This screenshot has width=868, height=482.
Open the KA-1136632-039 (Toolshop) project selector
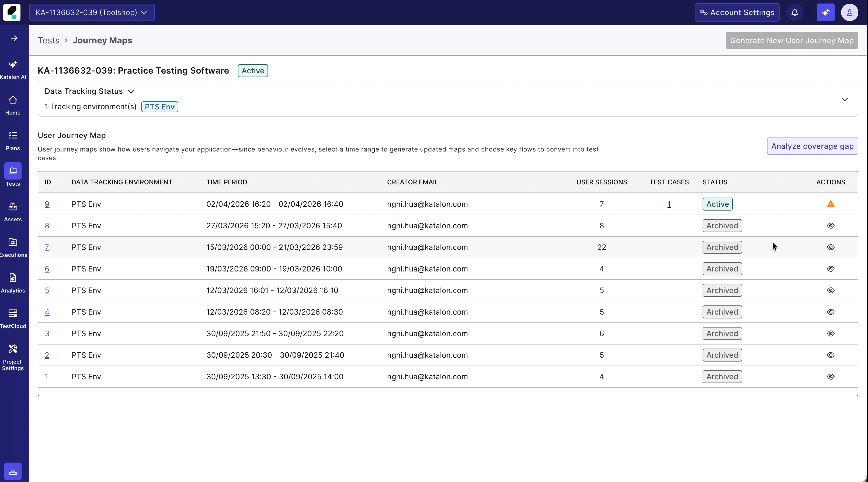coord(92,12)
